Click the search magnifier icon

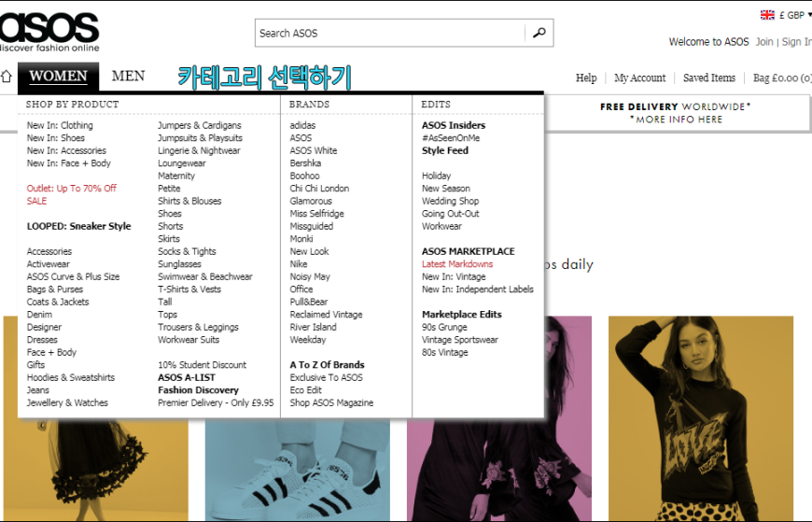[539, 33]
